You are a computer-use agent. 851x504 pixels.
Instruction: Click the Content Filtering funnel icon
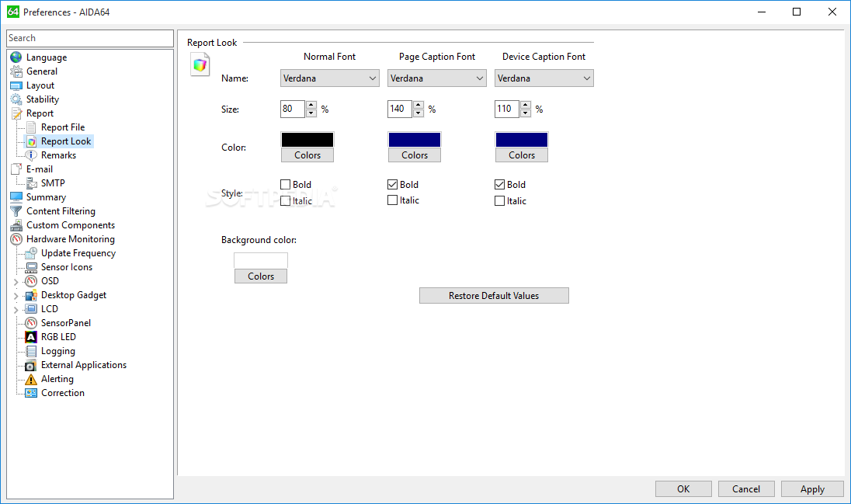coord(16,211)
